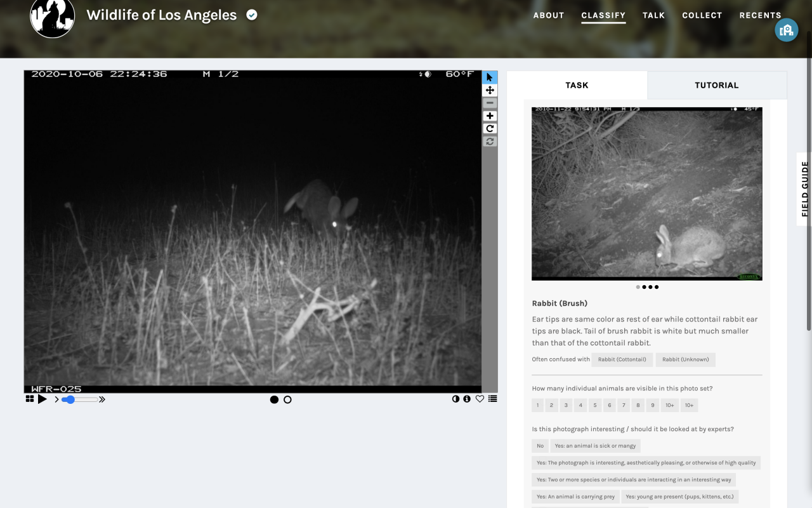The height and width of the screenshot is (508, 812).
Task: Select the pan/move image tool
Action: [x=490, y=90]
